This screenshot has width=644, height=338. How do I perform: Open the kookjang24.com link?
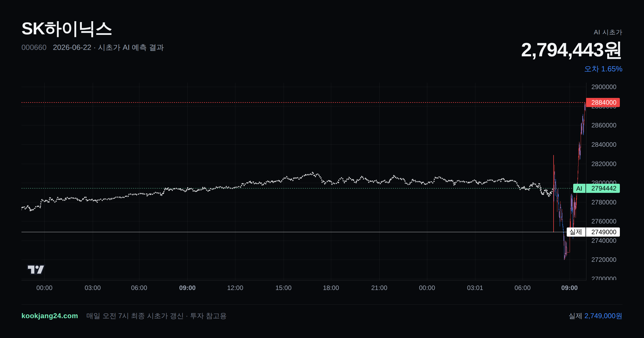tap(50, 316)
